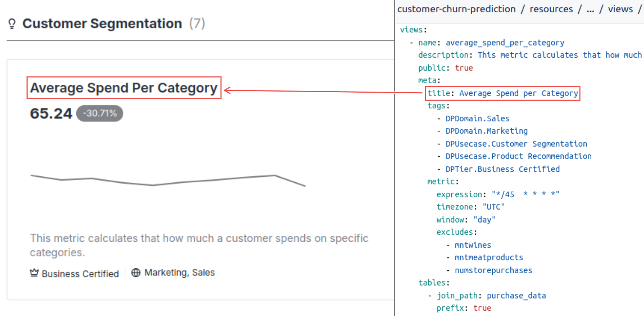Click the expression cron value line

click(x=498, y=194)
